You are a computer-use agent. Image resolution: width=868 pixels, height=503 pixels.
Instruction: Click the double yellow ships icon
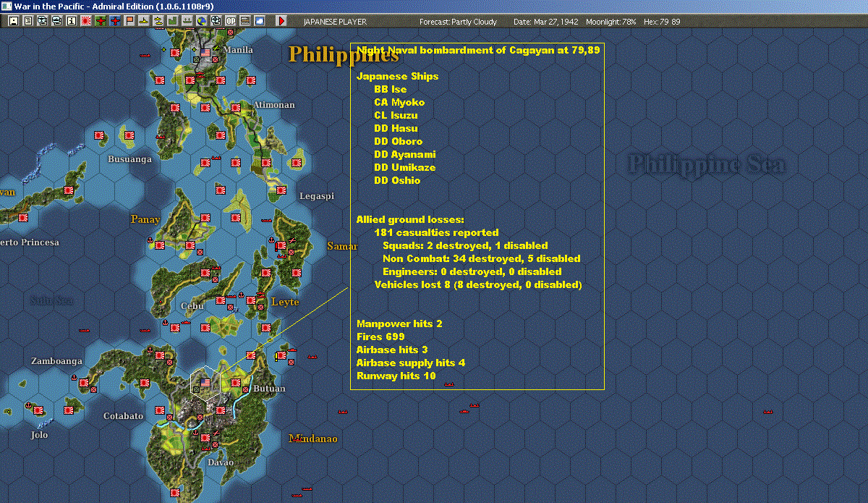click(158, 22)
